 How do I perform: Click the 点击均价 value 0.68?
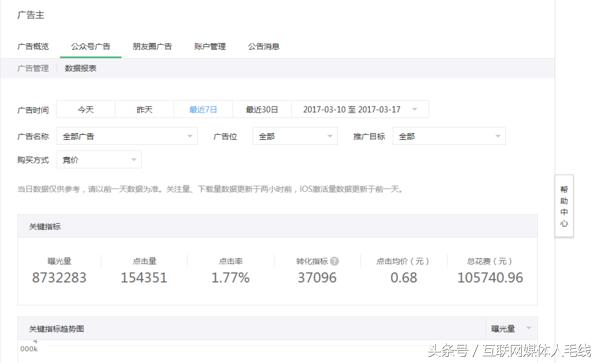(404, 278)
